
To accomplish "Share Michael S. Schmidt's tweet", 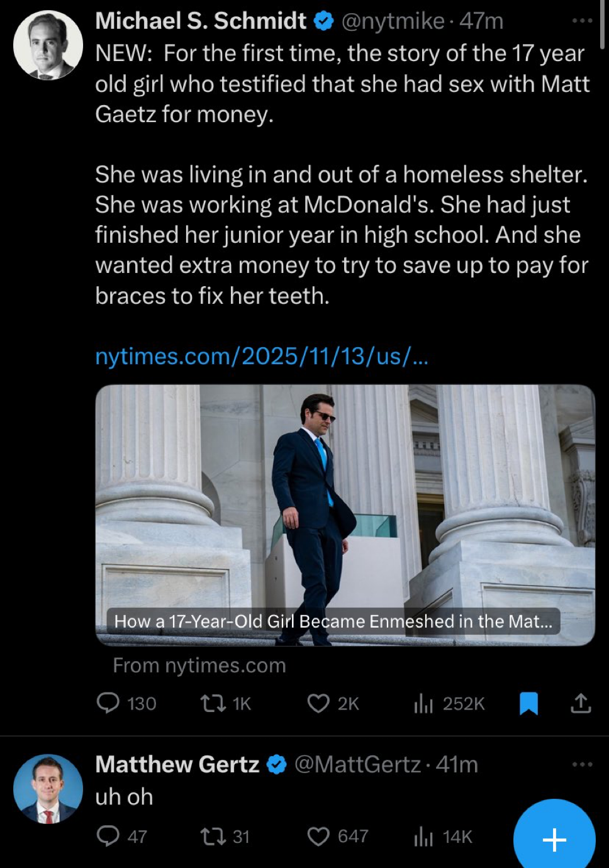I will click(x=581, y=703).
